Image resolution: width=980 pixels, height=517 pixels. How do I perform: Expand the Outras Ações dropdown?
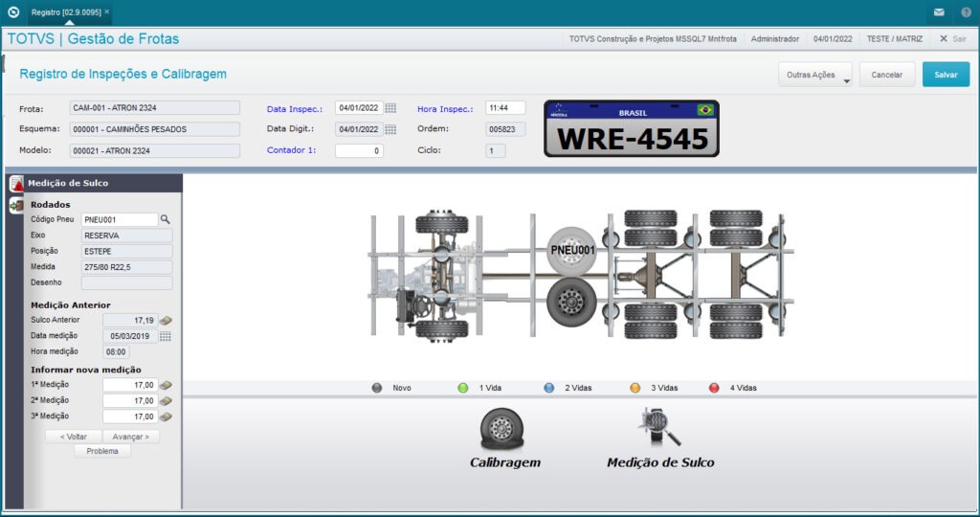(815, 75)
